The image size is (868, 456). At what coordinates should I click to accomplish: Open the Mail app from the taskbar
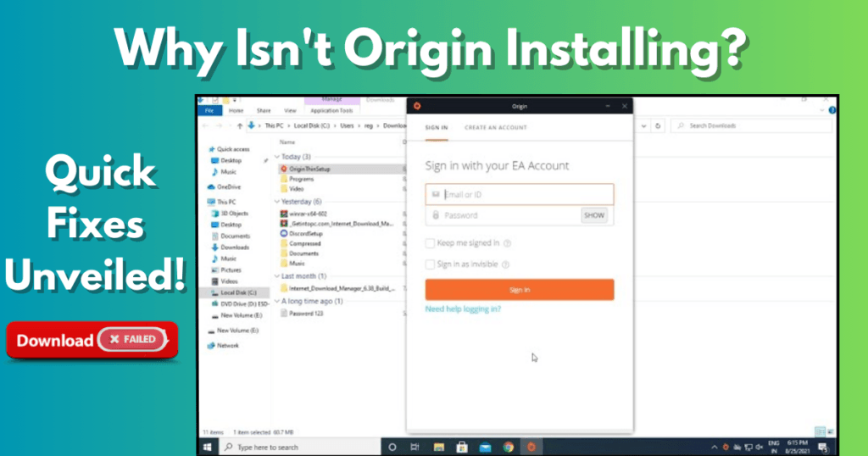point(485,448)
